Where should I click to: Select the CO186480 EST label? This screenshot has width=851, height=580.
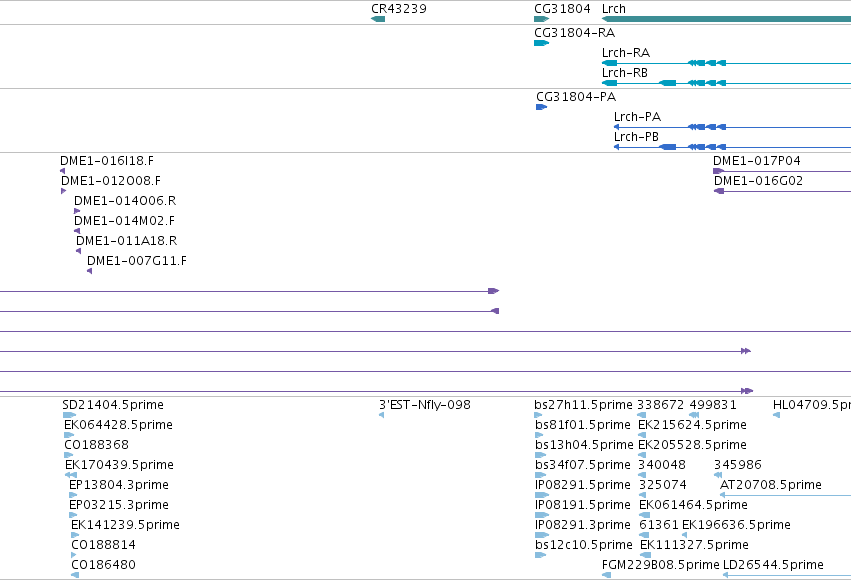104,565
